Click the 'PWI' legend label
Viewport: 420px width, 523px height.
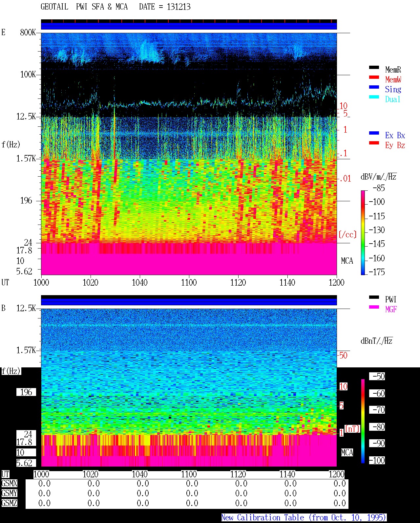391,299
